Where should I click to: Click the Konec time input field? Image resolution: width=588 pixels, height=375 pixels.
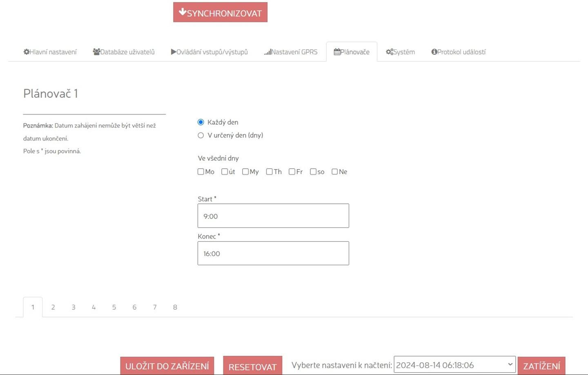[273, 253]
